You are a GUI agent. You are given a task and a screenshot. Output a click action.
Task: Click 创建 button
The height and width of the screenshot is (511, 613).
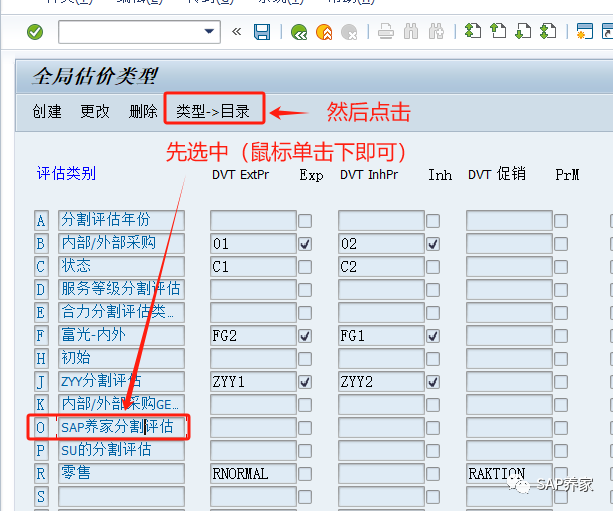(x=47, y=111)
